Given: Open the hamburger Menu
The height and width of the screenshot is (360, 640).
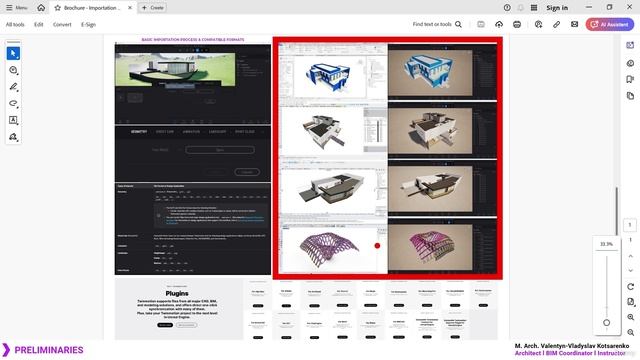Looking at the screenshot, I should pos(17,8).
